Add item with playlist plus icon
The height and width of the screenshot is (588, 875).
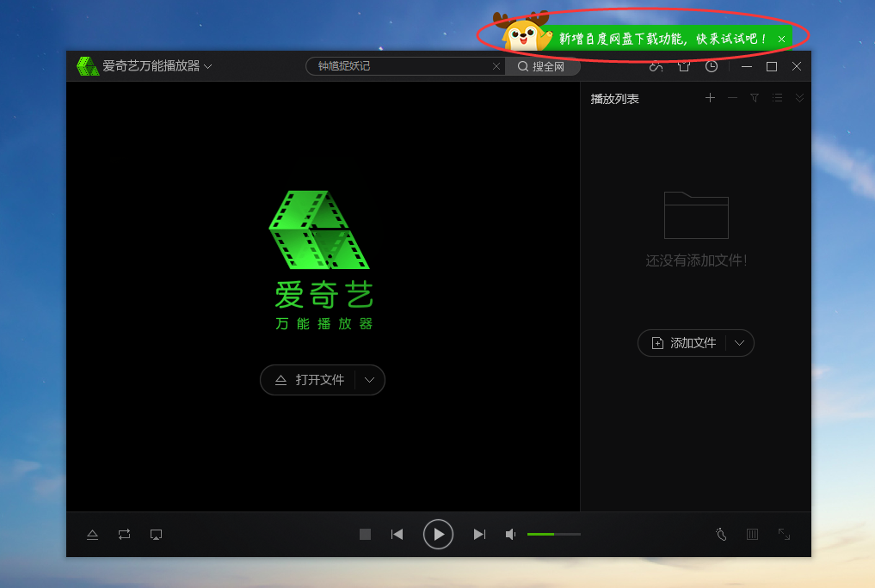710,98
